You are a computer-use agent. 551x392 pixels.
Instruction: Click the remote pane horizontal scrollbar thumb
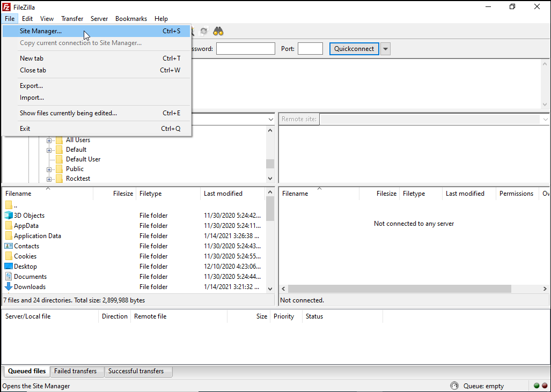400,289
